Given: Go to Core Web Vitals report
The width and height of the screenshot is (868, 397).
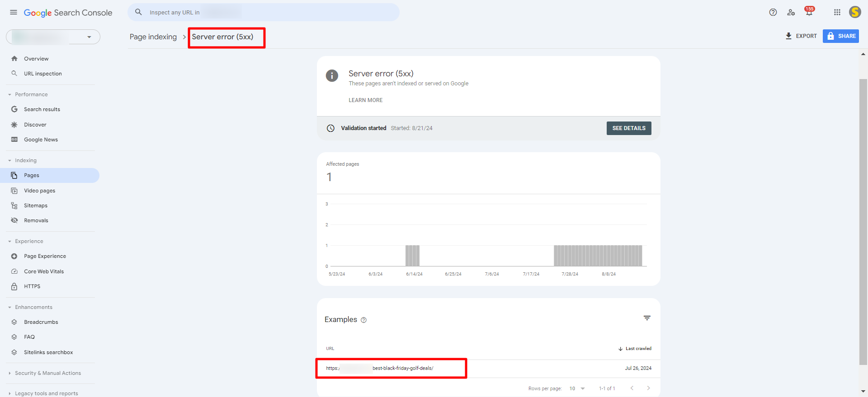Looking at the screenshot, I should click(x=44, y=271).
